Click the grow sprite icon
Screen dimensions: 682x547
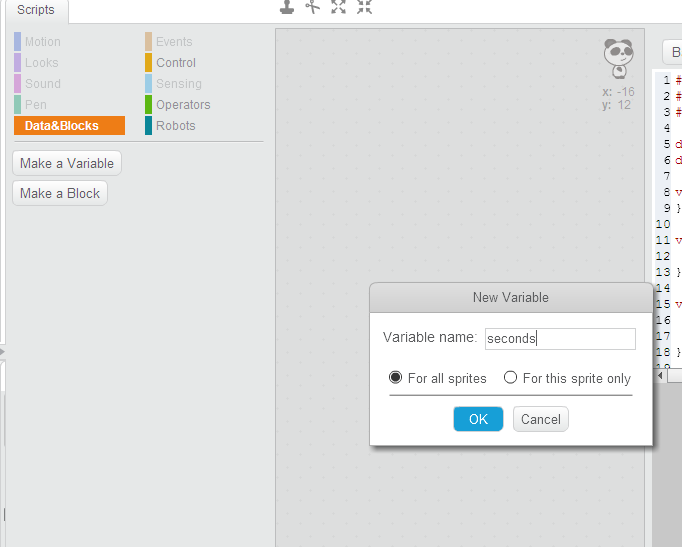[x=338, y=7]
